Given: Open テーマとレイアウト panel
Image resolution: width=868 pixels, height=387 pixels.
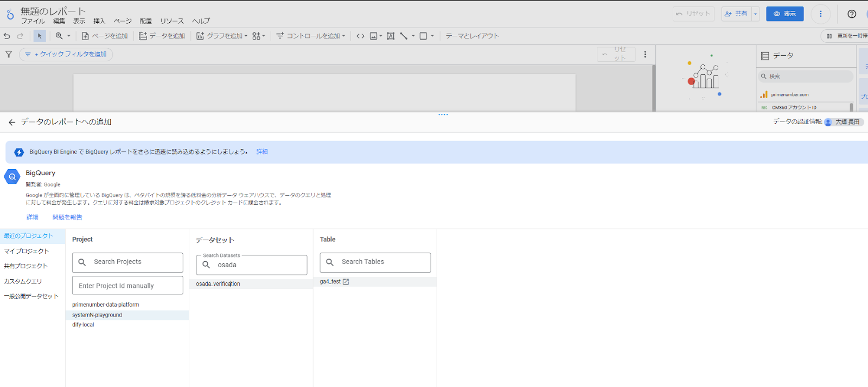Looking at the screenshot, I should [x=472, y=36].
